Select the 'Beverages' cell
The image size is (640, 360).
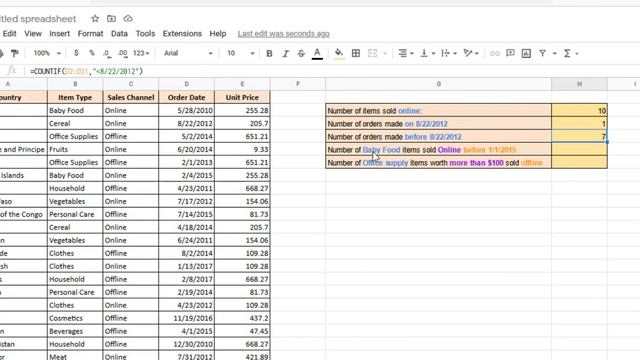[75, 331]
